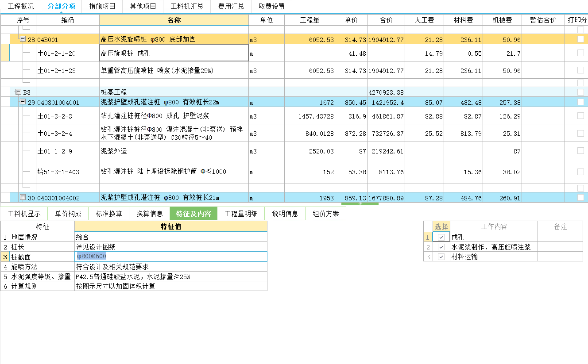Select the 泥浆外运 name cell

tap(174, 151)
